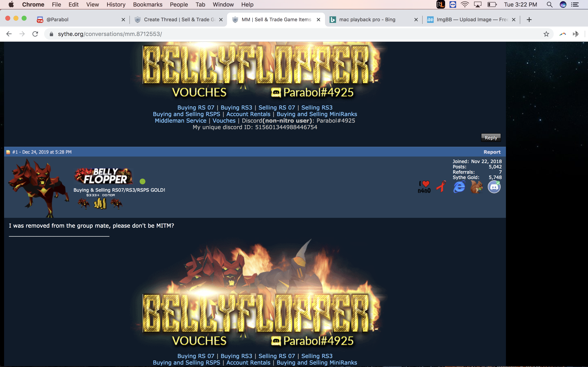This screenshot has height=367, width=588.
Task: Click the Discord verified badge icon
Action: coord(494,187)
